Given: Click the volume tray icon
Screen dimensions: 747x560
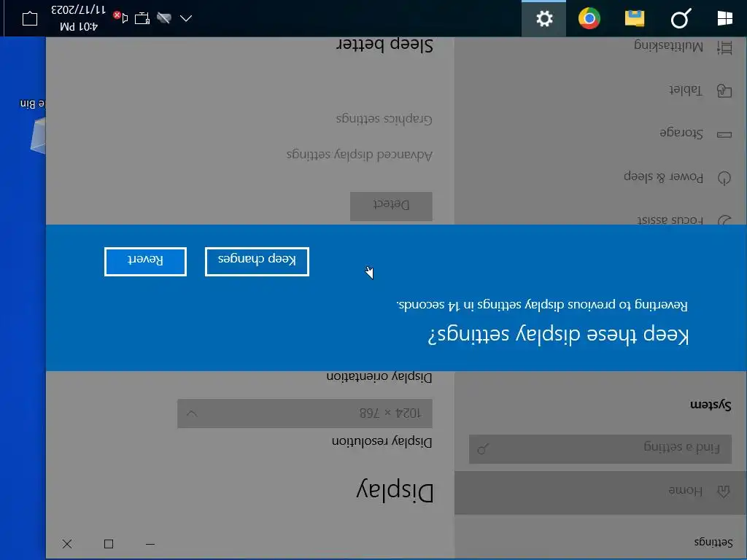Looking at the screenshot, I should click(x=121, y=18).
